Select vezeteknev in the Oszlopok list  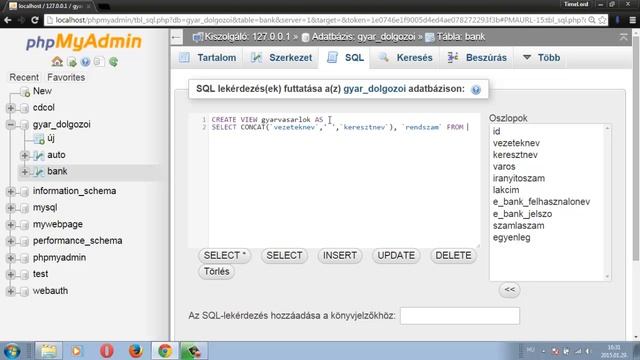pos(516,143)
